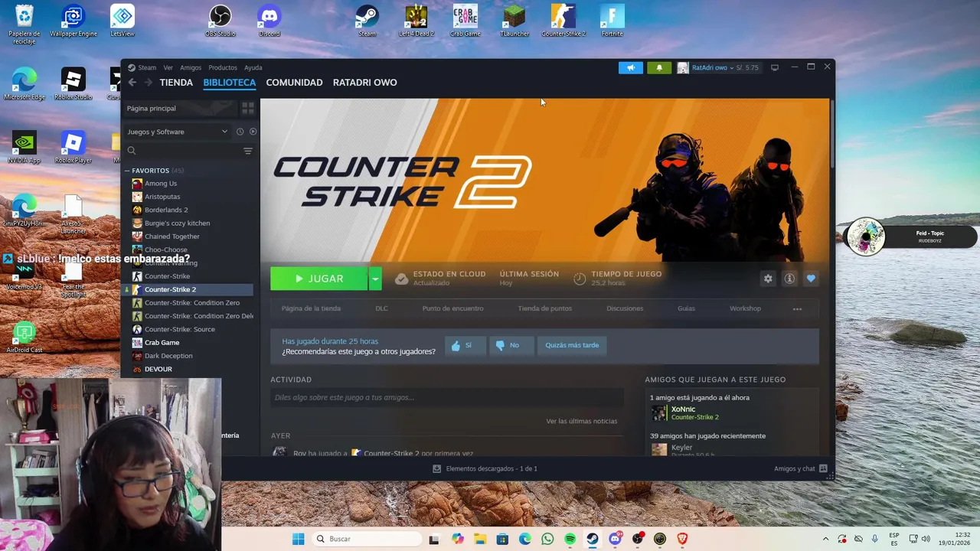Open the Ver menu

(x=168, y=67)
